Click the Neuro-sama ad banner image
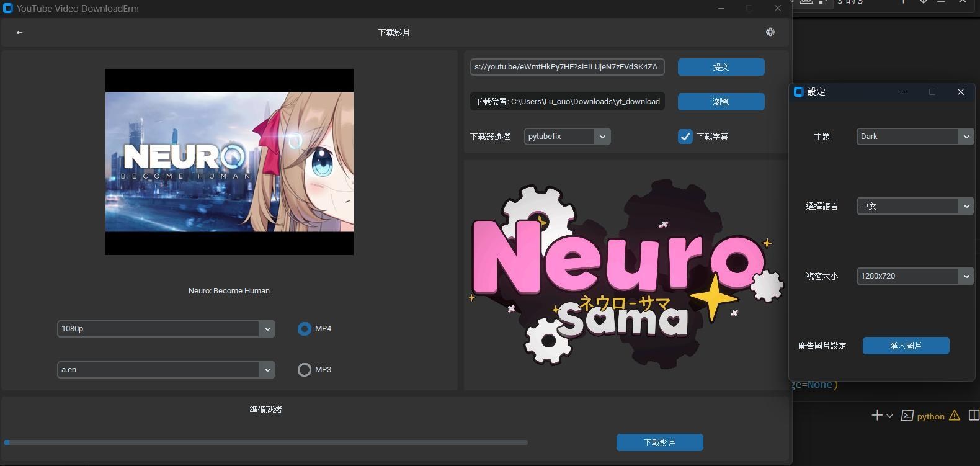The image size is (980, 466). click(626, 275)
